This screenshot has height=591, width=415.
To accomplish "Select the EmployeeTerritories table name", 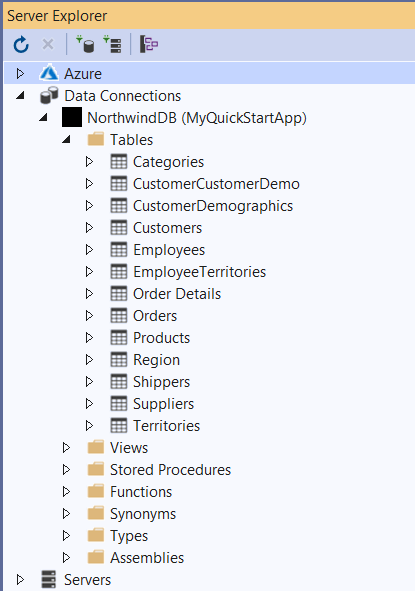I will click(x=200, y=272).
